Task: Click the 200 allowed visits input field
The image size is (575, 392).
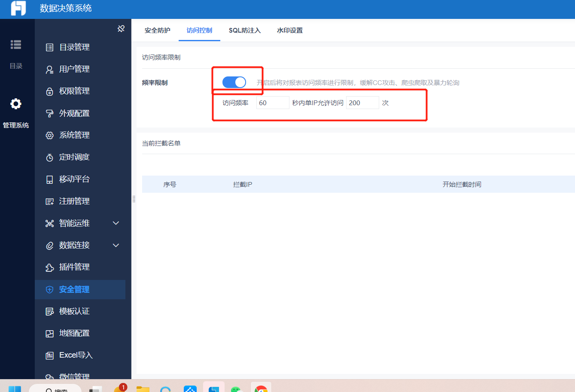Action: pos(362,103)
